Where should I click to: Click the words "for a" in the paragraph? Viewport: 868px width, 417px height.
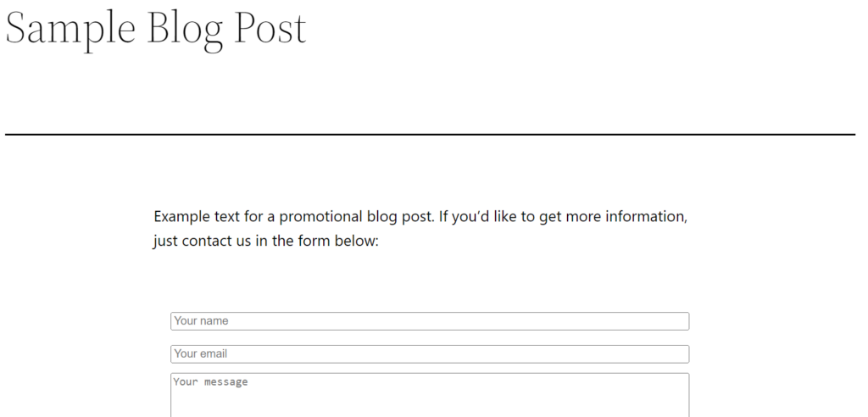point(259,217)
